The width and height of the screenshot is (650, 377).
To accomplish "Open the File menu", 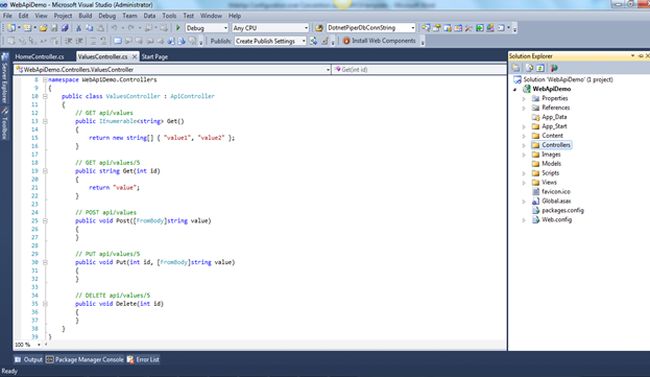I will pyautogui.click(x=7, y=16).
